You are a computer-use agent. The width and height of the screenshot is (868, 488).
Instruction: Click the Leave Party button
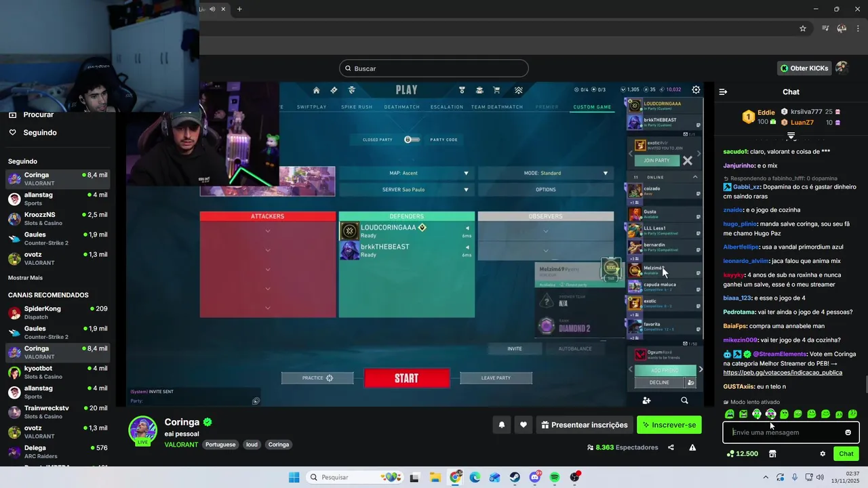tap(496, 378)
